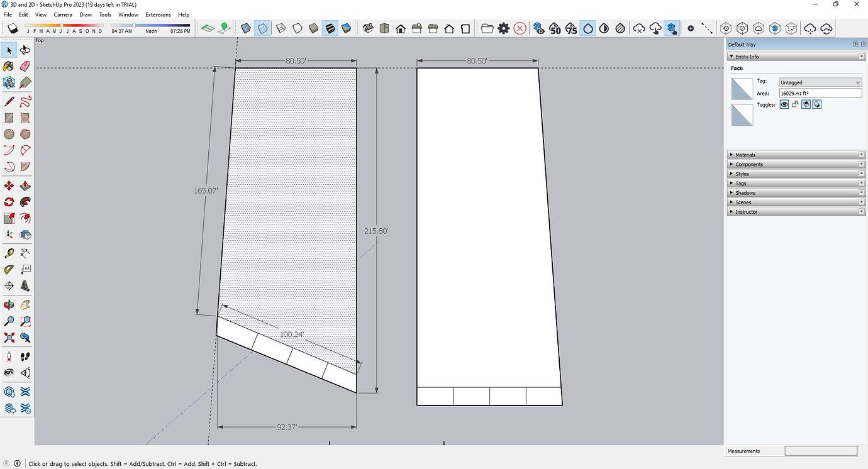Close the Entity Info panel
The height and width of the screenshot is (469, 868).
[862, 56]
